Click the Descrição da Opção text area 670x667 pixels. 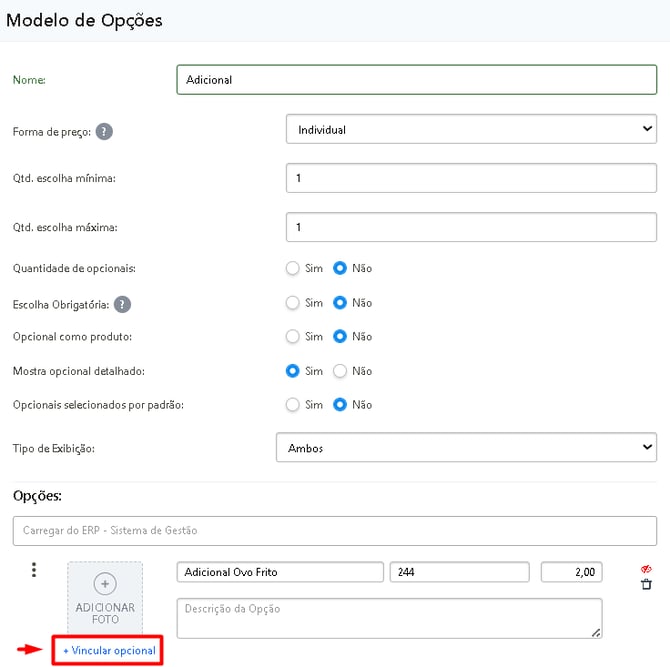point(389,617)
